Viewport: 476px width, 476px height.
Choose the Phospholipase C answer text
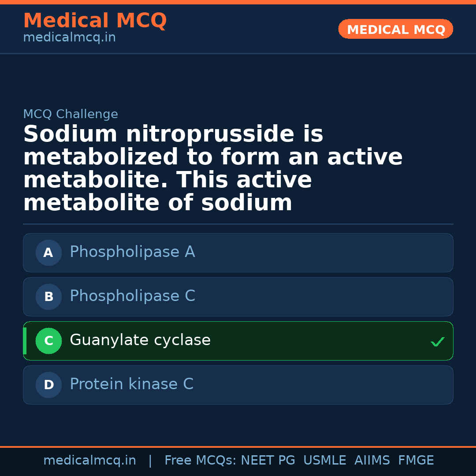pyautogui.click(x=132, y=296)
